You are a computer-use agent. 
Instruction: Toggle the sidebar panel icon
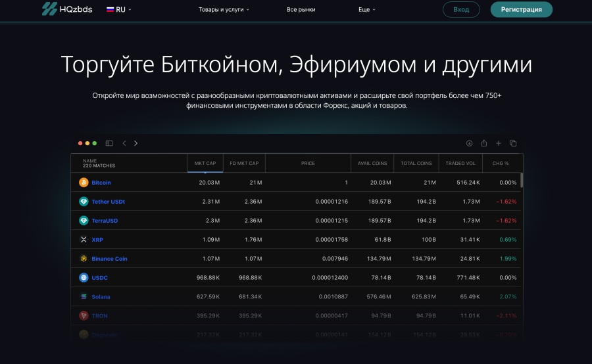click(x=109, y=143)
